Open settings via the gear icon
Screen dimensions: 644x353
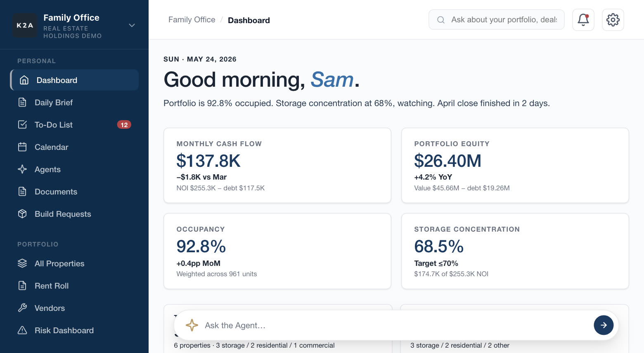(613, 20)
